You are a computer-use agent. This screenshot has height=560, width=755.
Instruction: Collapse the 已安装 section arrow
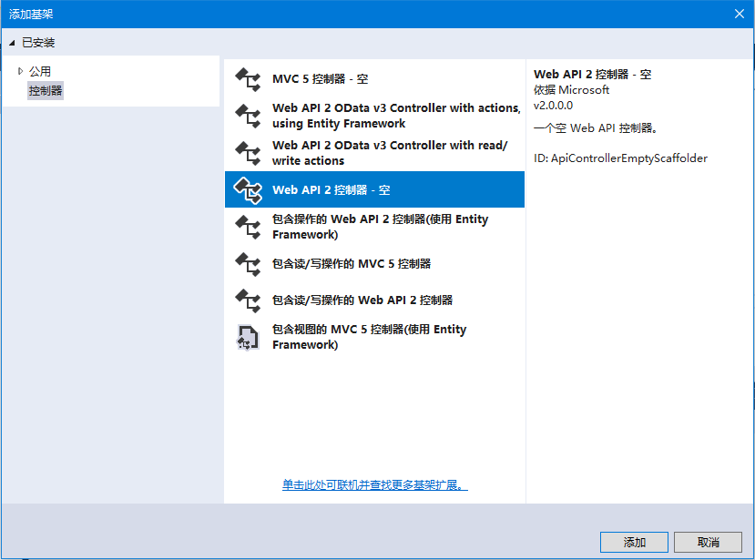12,43
